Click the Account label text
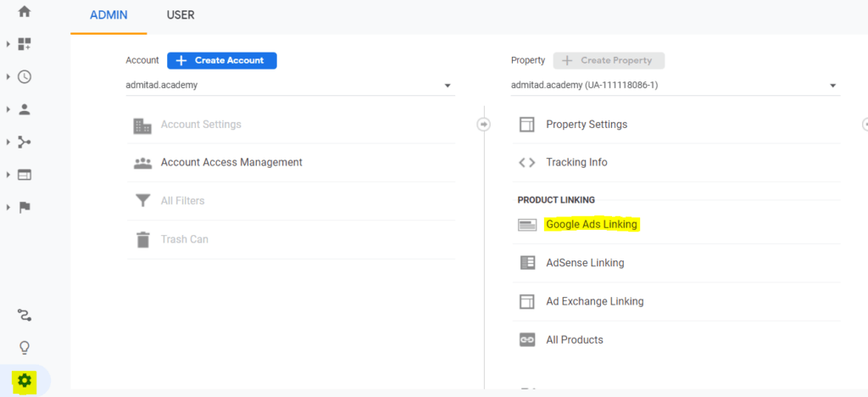Screen dimensions: 868x397 coord(142,60)
